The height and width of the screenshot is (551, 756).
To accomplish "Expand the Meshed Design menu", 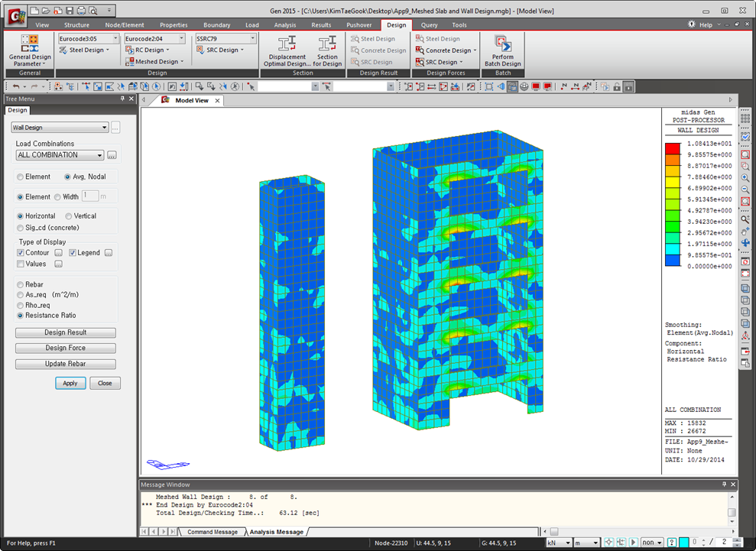I will coord(154,62).
